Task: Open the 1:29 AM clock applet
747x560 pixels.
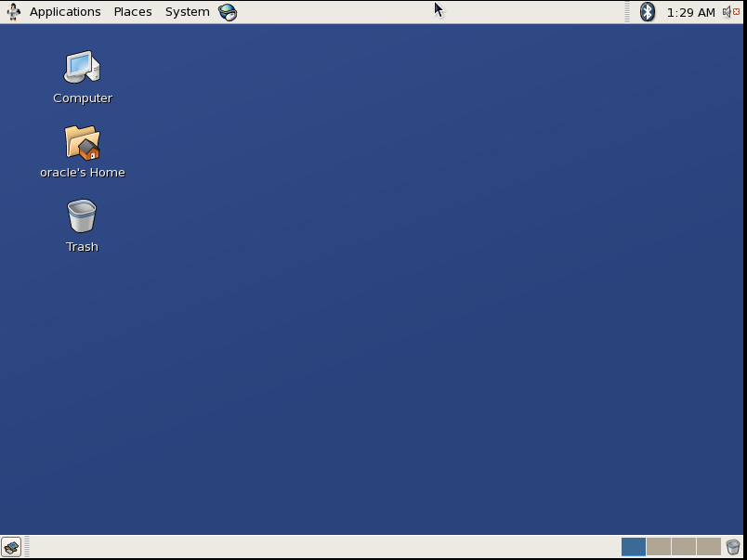Action: click(690, 12)
